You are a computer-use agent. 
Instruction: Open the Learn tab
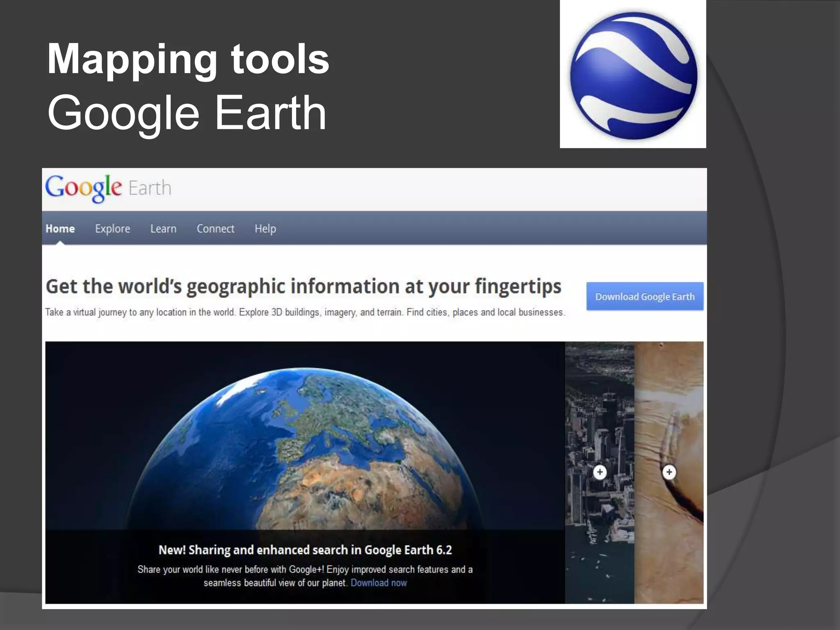[x=163, y=228]
